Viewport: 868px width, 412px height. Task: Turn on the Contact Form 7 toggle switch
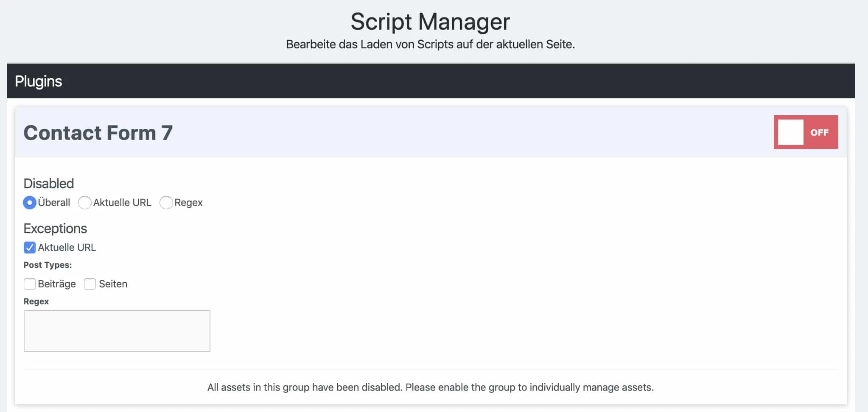point(806,132)
